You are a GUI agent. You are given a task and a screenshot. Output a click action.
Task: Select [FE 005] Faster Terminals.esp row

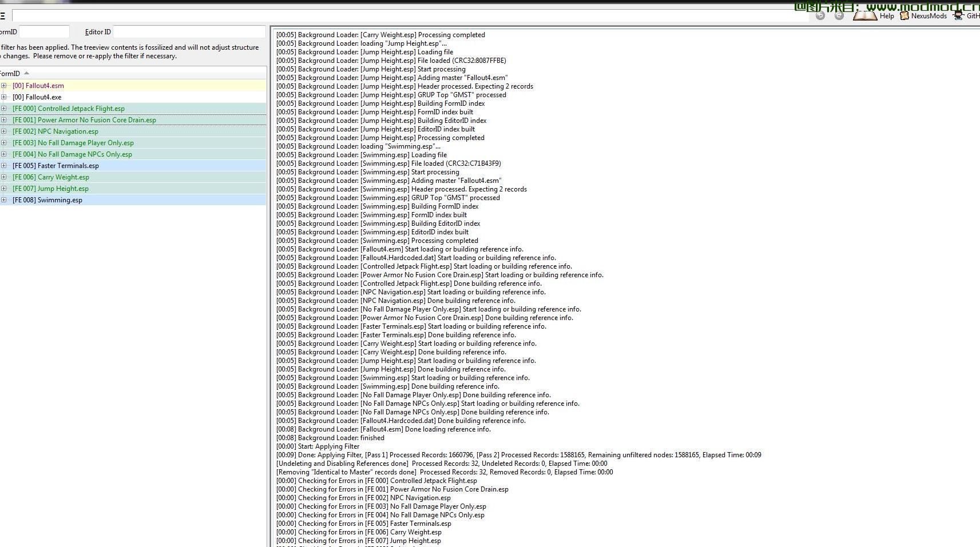pyautogui.click(x=133, y=166)
